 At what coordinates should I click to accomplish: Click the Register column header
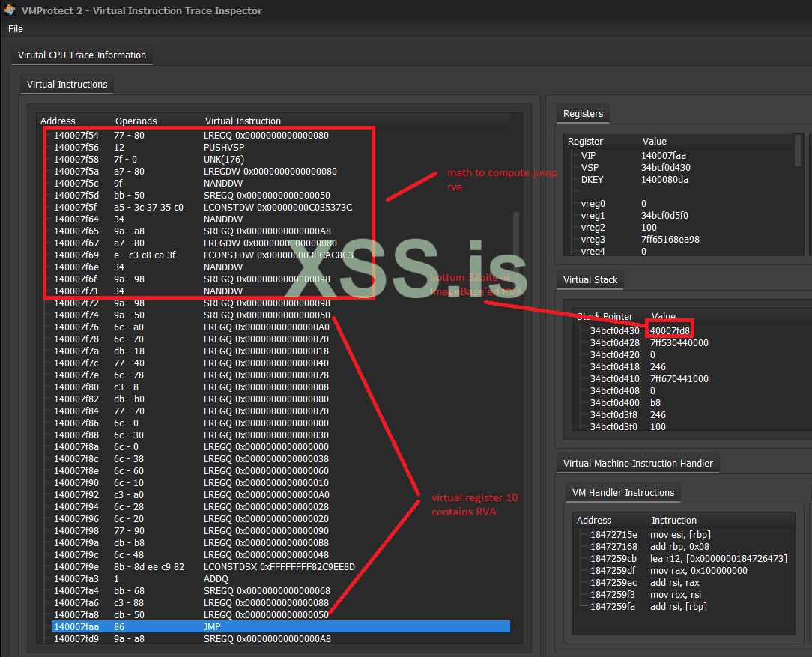tap(585, 142)
